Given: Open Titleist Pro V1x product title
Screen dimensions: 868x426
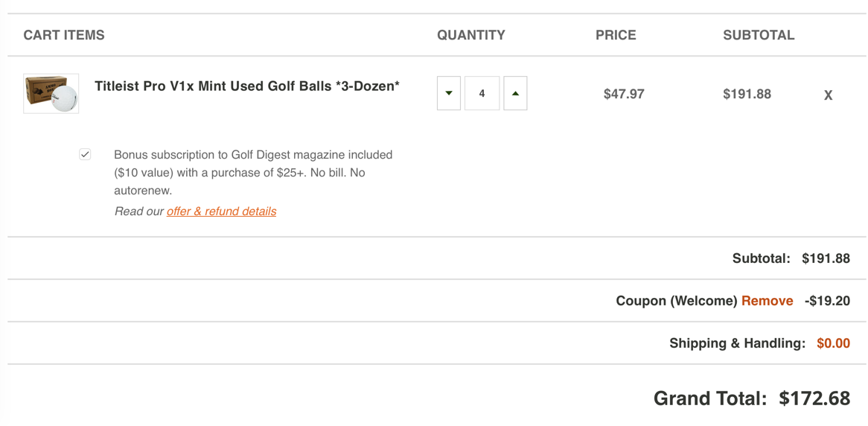Looking at the screenshot, I should pyautogui.click(x=246, y=86).
